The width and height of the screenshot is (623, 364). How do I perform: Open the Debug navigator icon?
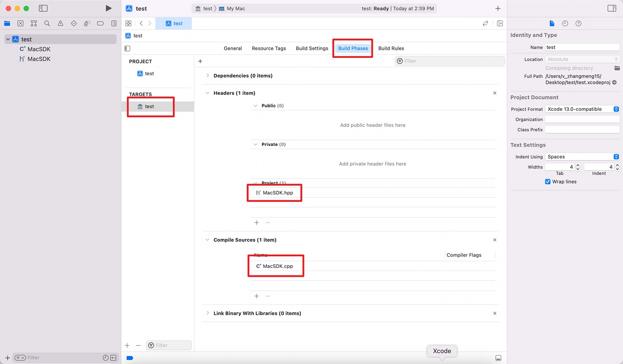pyautogui.click(x=87, y=24)
